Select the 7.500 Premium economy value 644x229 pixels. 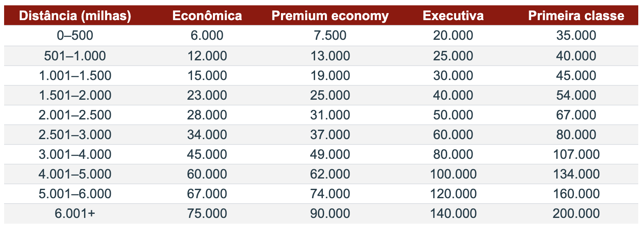pos(330,35)
